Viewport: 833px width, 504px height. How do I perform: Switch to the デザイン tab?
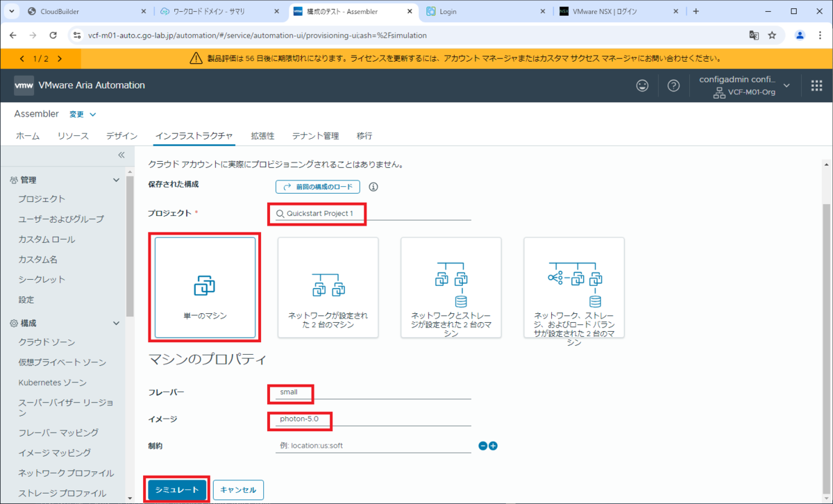point(121,136)
